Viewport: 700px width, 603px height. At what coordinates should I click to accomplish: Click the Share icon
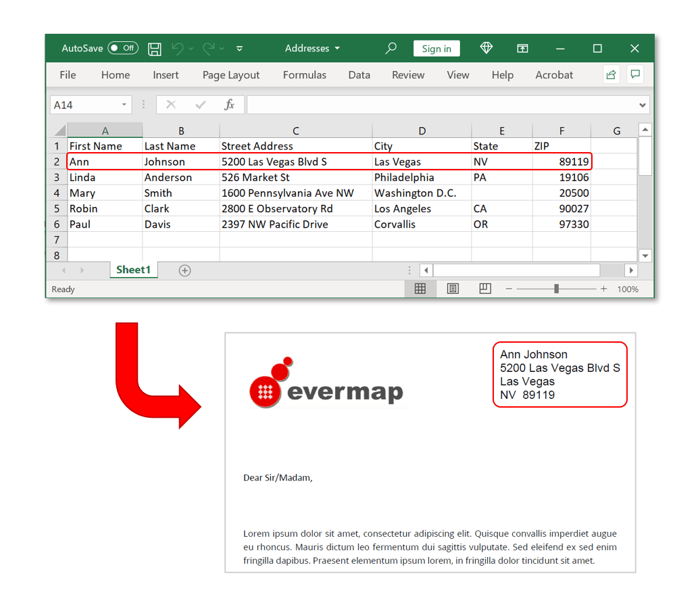(610, 74)
